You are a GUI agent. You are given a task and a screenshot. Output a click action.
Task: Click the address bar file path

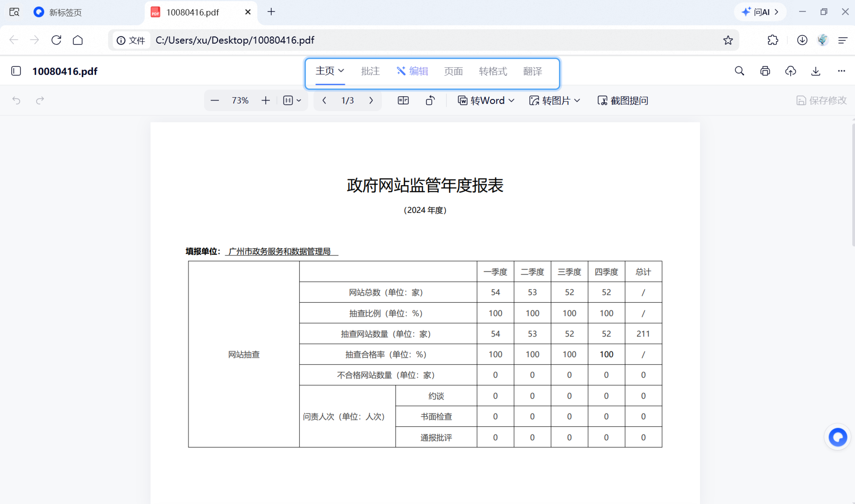235,40
